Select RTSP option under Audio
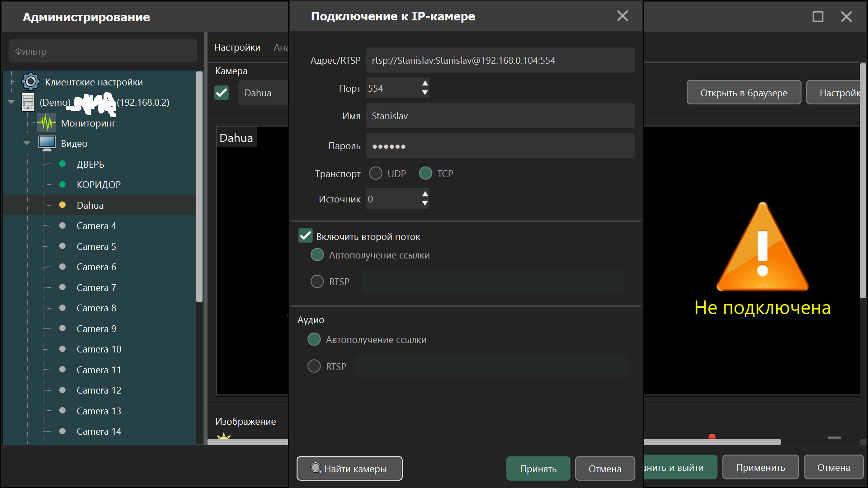 314,366
